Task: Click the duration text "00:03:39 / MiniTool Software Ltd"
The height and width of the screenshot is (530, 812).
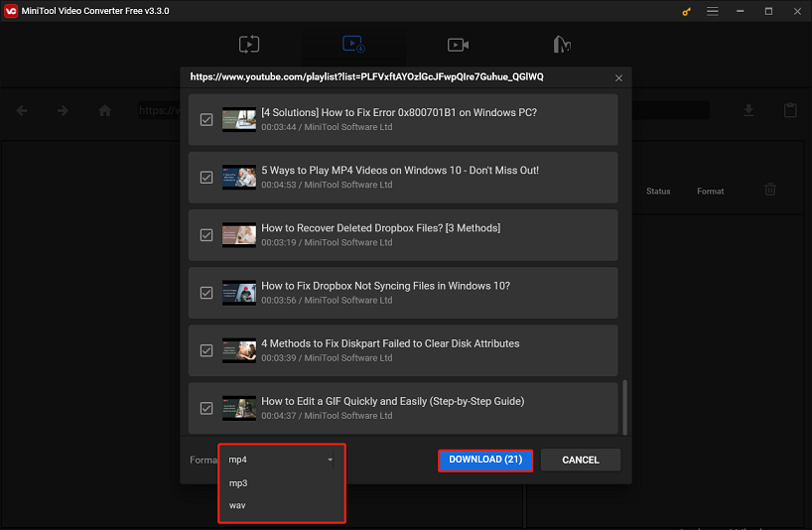Action: point(327,358)
